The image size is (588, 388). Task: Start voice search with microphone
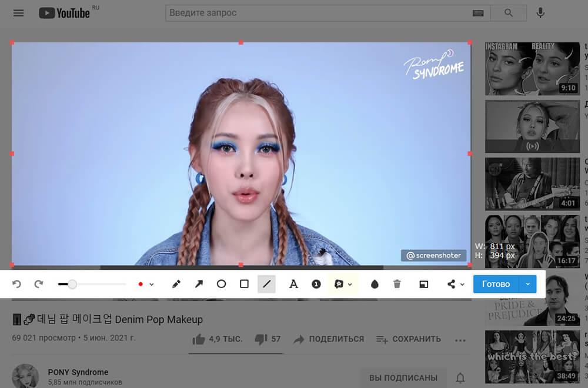[x=540, y=13]
